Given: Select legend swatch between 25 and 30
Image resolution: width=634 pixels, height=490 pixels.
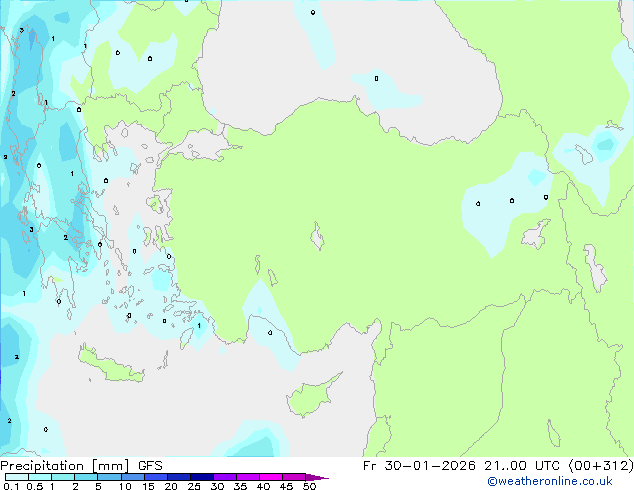Looking at the screenshot, I should tap(202, 477).
